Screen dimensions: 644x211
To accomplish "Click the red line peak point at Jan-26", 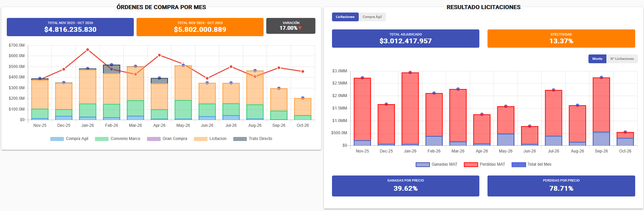I will coord(88,50).
